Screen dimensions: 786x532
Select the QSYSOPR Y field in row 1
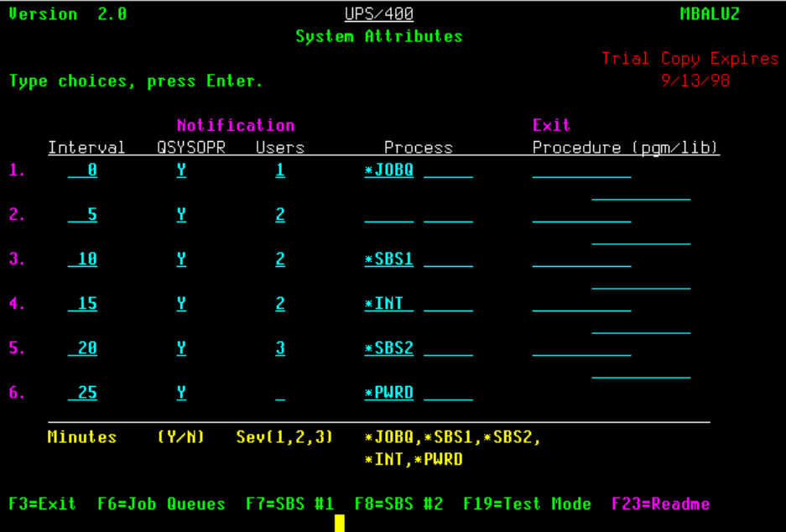coord(181,170)
